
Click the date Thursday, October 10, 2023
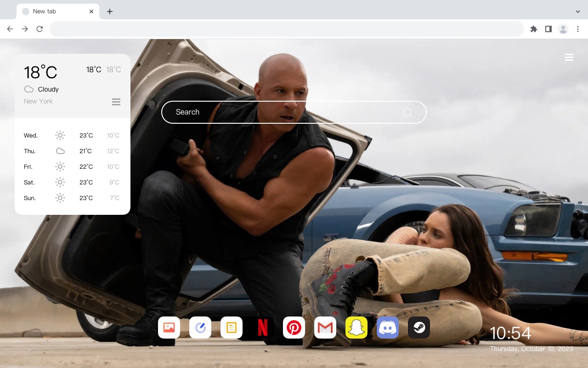point(531,349)
